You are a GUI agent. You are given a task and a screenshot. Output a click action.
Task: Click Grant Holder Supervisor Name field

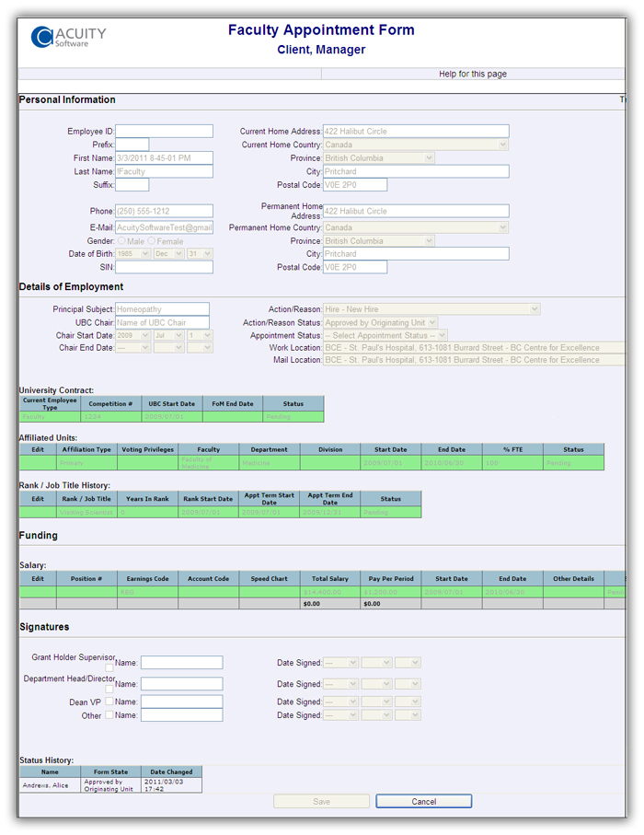pyautogui.click(x=181, y=663)
